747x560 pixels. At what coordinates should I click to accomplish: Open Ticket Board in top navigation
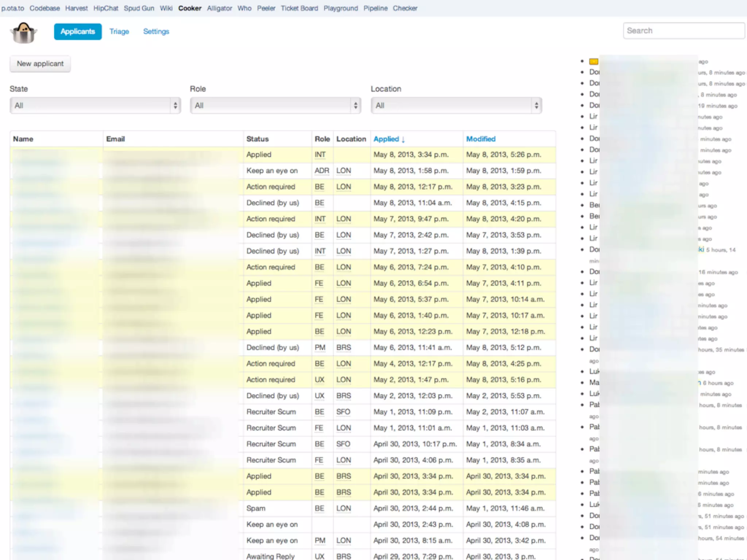[x=299, y=8]
